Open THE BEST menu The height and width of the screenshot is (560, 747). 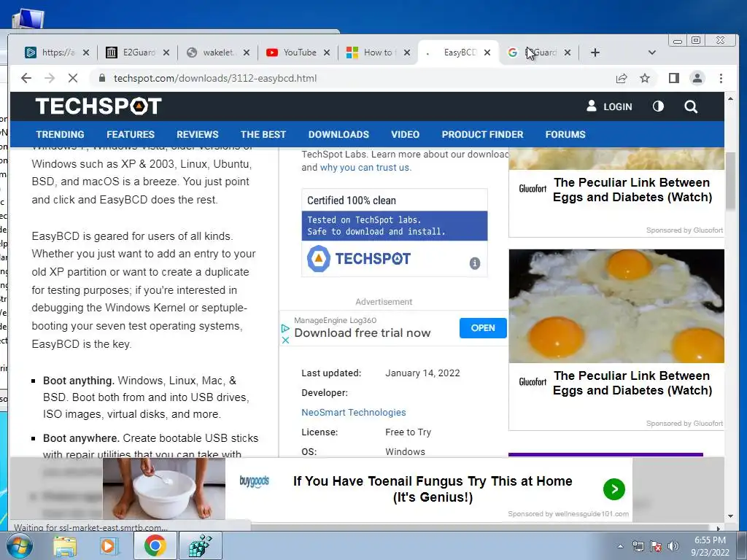(x=263, y=134)
